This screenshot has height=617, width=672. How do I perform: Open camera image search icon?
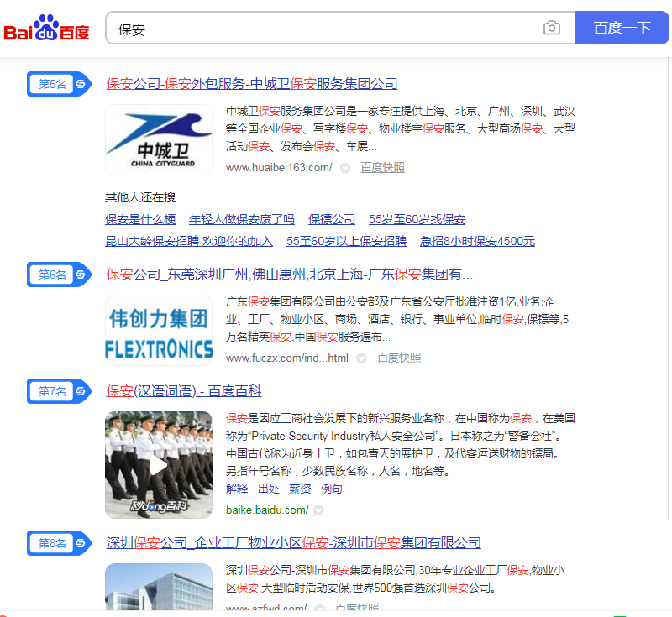[x=552, y=28]
